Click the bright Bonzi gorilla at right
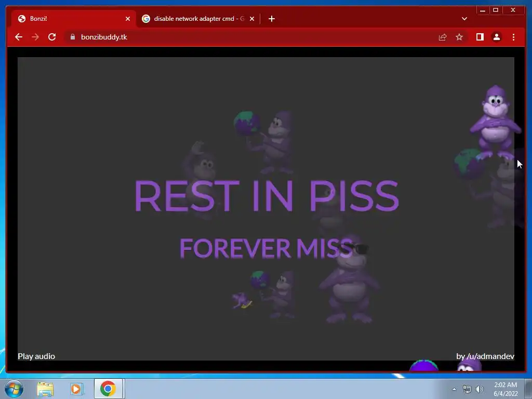532x399 pixels. (x=495, y=122)
